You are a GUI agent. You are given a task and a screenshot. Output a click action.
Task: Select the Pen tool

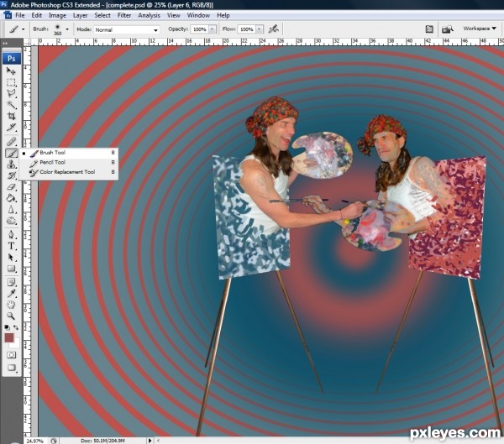click(x=11, y=234)
